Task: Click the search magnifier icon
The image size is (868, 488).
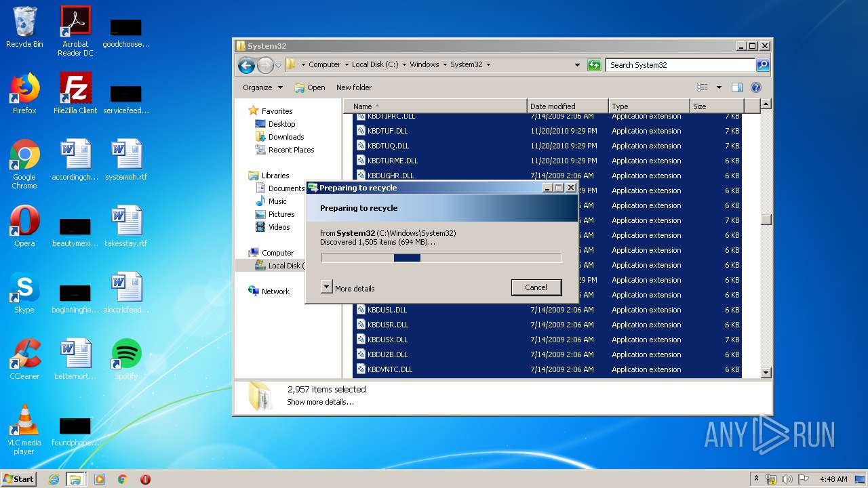Action: (763, 65)
